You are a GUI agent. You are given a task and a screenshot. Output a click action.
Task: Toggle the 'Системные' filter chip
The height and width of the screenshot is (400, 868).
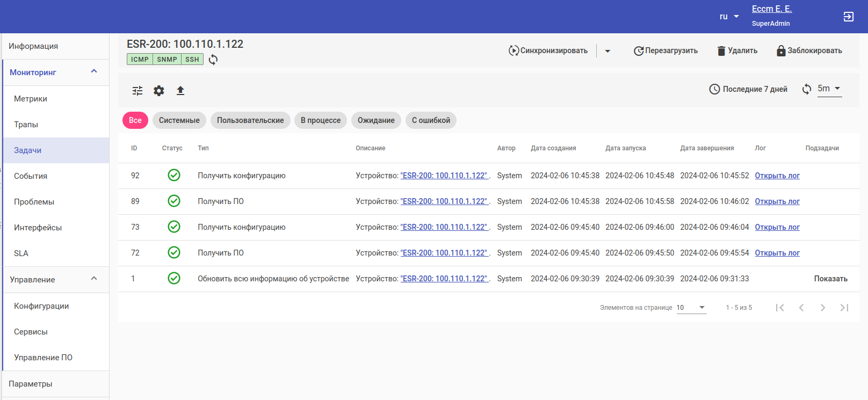tap(179, 120)
